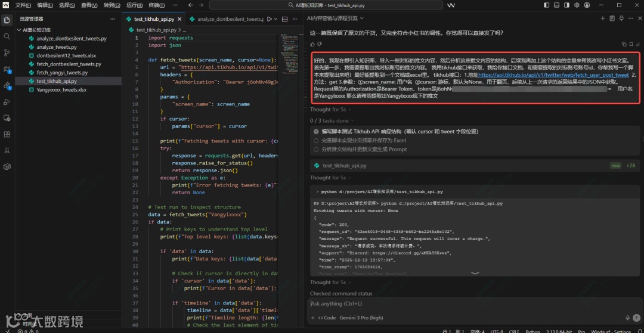Open Yangyixxxx_tweets.xlsx in explorer

click(61, 90)
